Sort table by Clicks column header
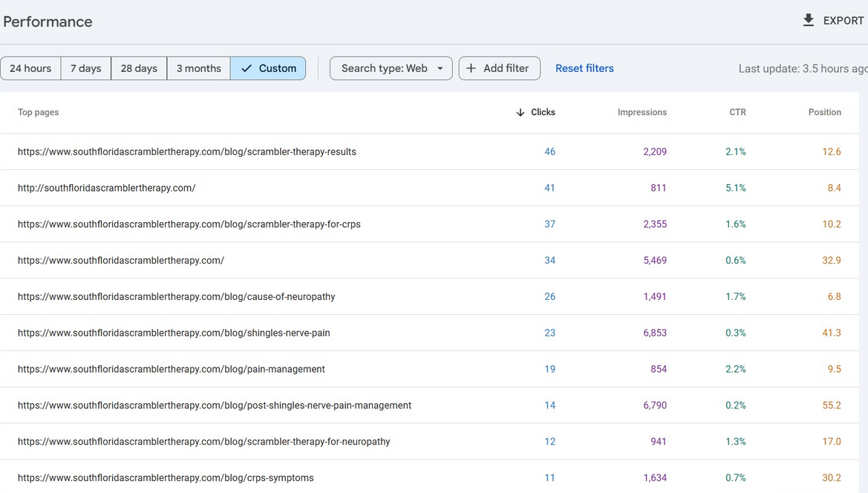Image resolution: width=868 pixels, height=493 pixels. coord(543,112)
